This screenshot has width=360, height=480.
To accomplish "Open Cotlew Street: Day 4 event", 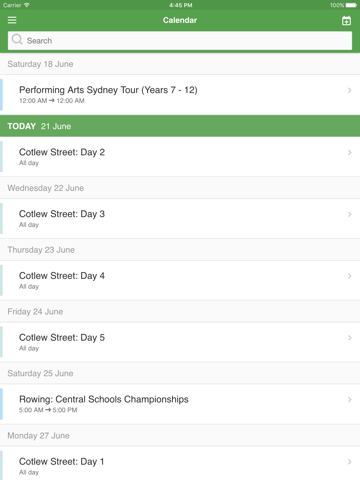I will tap(180, 280).
